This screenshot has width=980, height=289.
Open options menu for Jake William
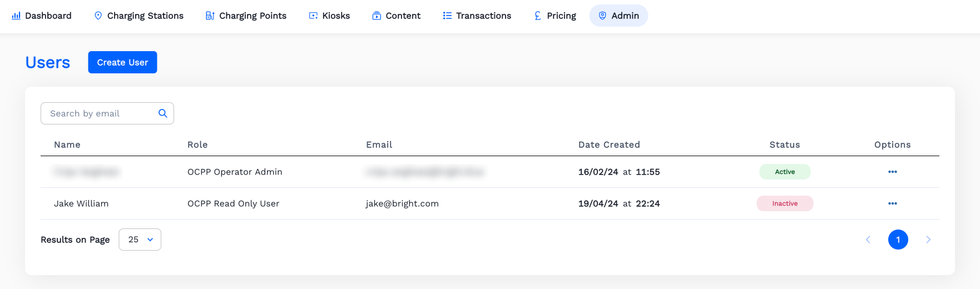point(893,203)
